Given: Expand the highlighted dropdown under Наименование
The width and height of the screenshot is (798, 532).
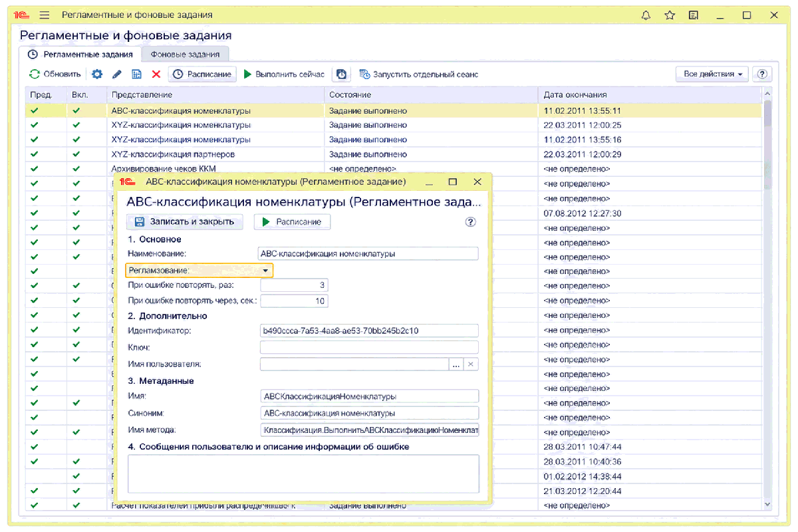Looking at the screenshot, I should (265, 271).
